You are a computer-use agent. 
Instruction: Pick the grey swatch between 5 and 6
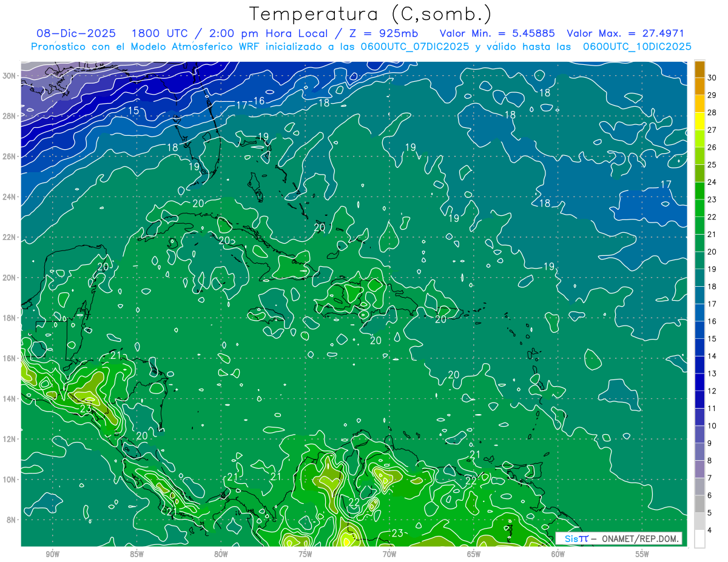(x=699, y=504)
